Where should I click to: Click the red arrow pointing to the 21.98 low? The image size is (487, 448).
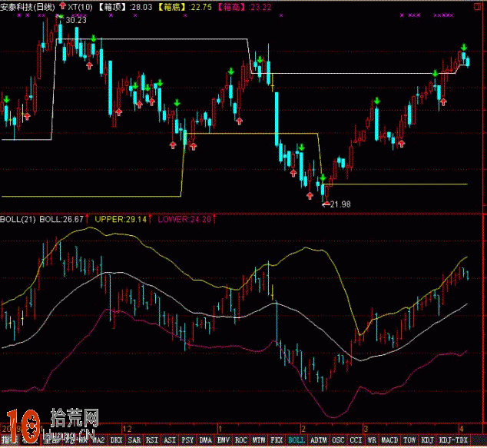(326, 204)
